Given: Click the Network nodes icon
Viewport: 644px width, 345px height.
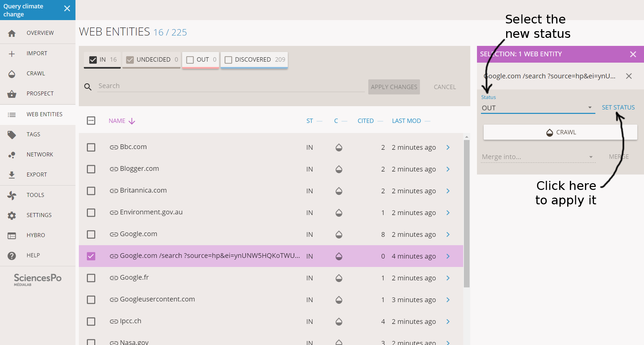Looking at the screenshot, I should click(x=12, y=155).
